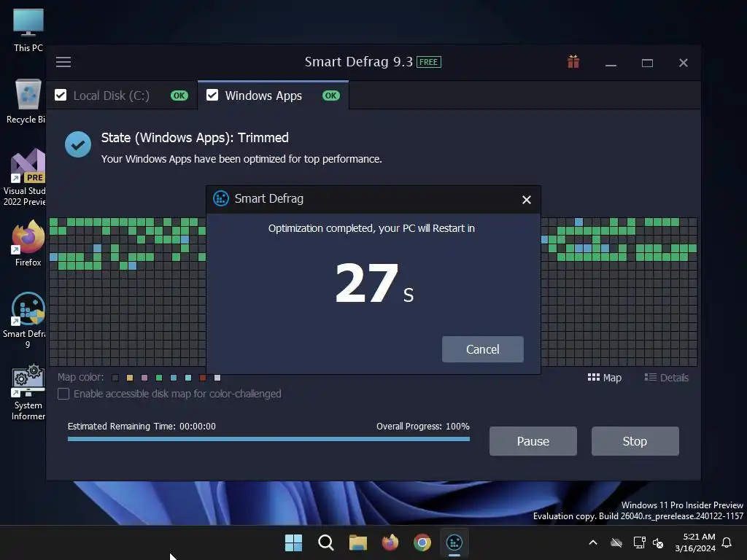Select the white map color swatch
The width and height of the screenshot is (747, 560).
pyautogui.click(x=217, y=378)
